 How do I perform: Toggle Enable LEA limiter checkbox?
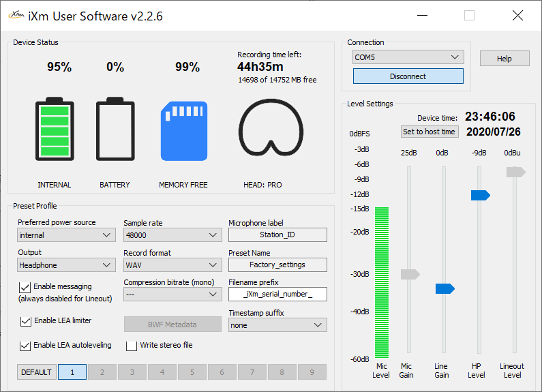(26, 321)
